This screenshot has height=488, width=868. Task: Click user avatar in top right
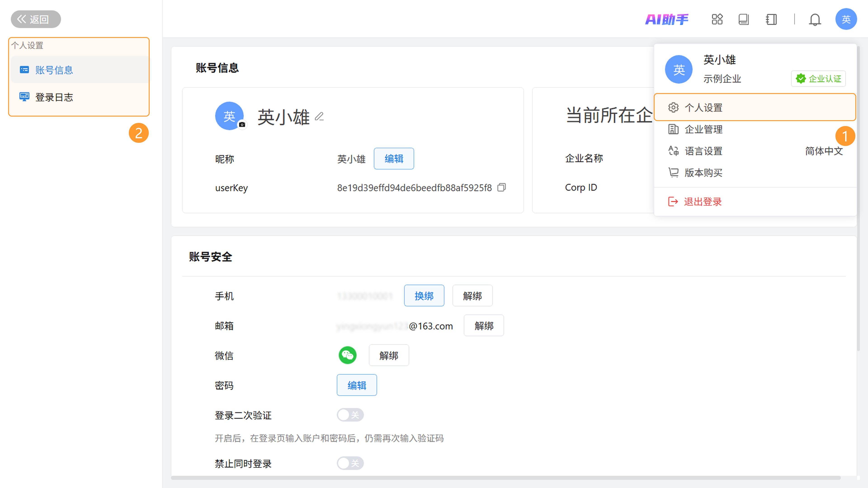(x=846, y=19)
